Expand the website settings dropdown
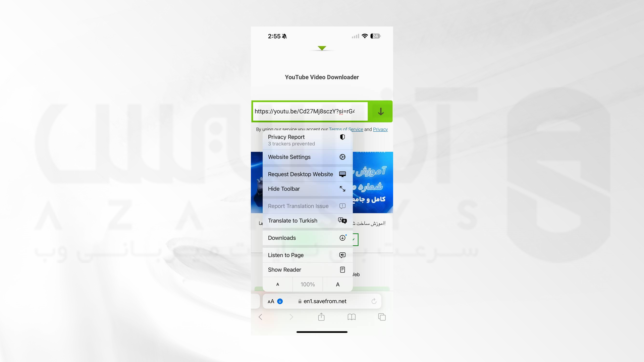 coord(307,157)
